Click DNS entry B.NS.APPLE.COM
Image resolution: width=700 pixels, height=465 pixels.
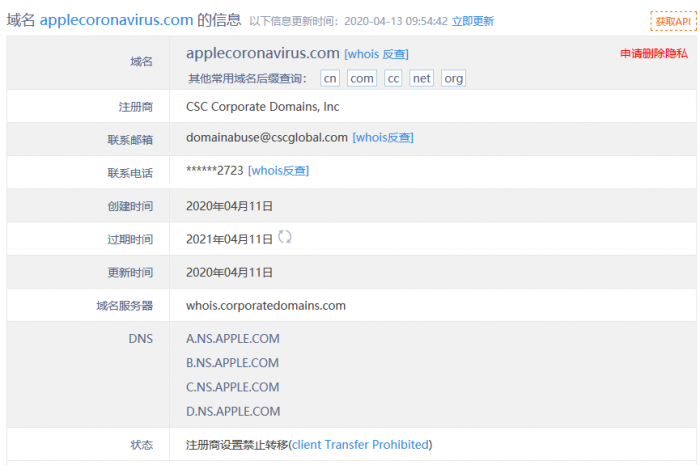click(x=232, y=363)
